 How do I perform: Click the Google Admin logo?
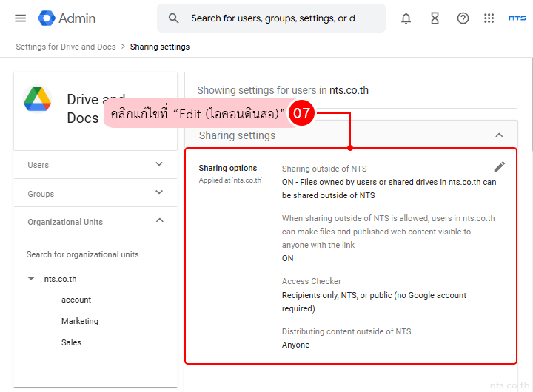pos(67,18)
